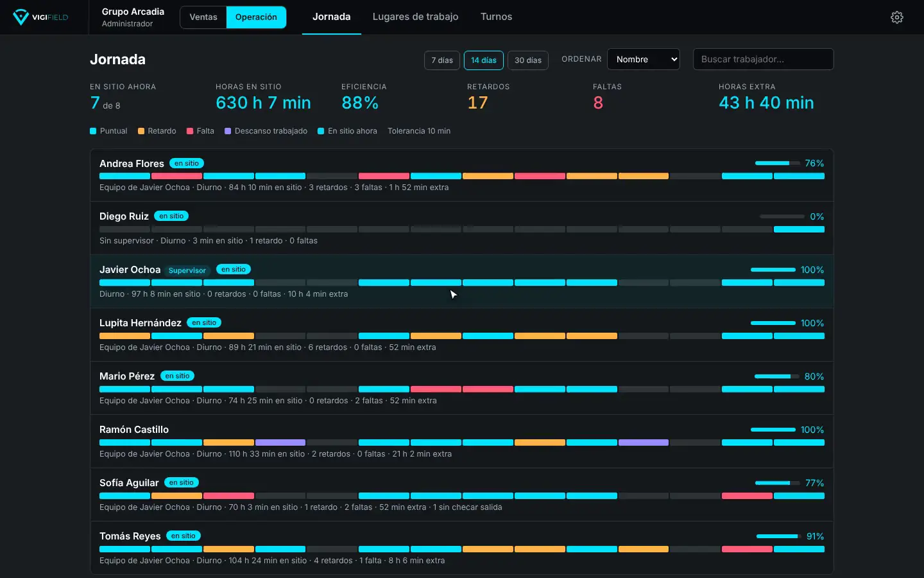The height and width of the screenshot is (578, 924).
Task: Open Andrea Flores worker row
Action: pos(462,175)
